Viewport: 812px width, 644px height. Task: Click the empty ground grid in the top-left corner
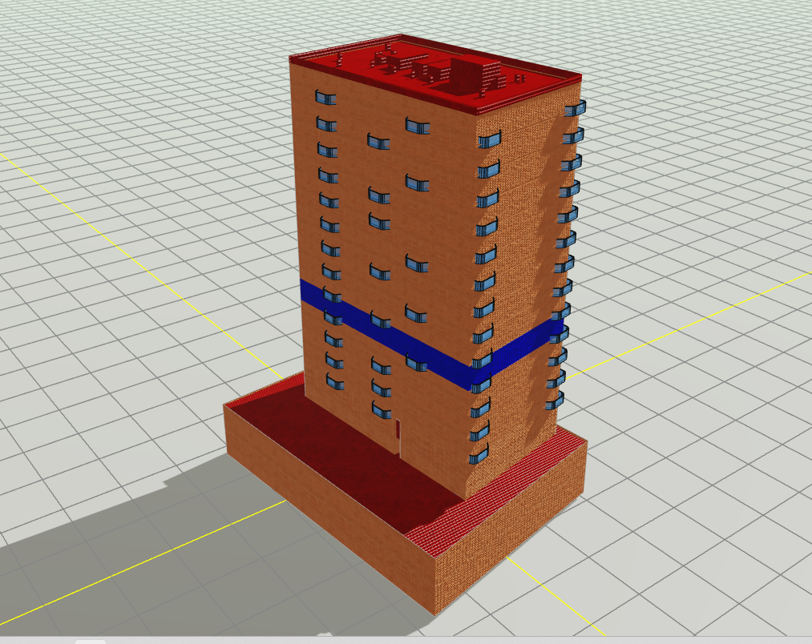80,64
